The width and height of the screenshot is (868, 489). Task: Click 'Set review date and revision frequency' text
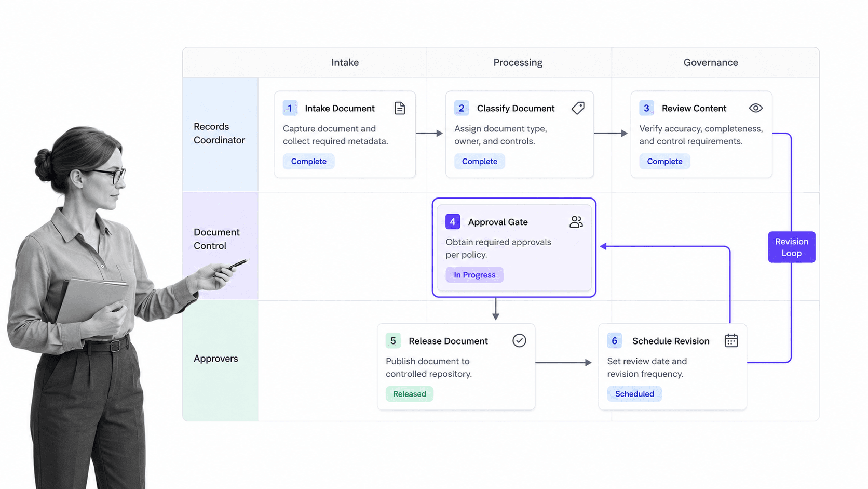pyautogui.click(x=647, y=367)
